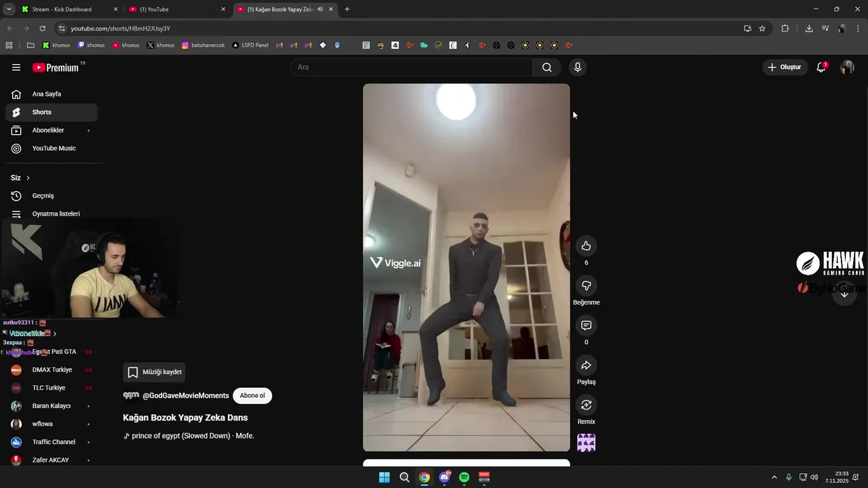The image size is (868, 488).
Task: Open the LSPD Panel bookmark
Action: (x=250, y=45)
